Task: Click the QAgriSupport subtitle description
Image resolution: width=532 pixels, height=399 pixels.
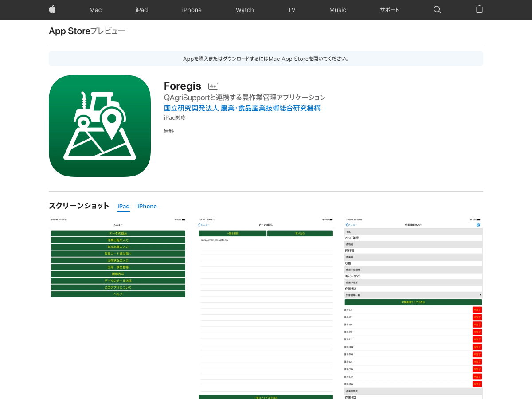Action: 245,98
